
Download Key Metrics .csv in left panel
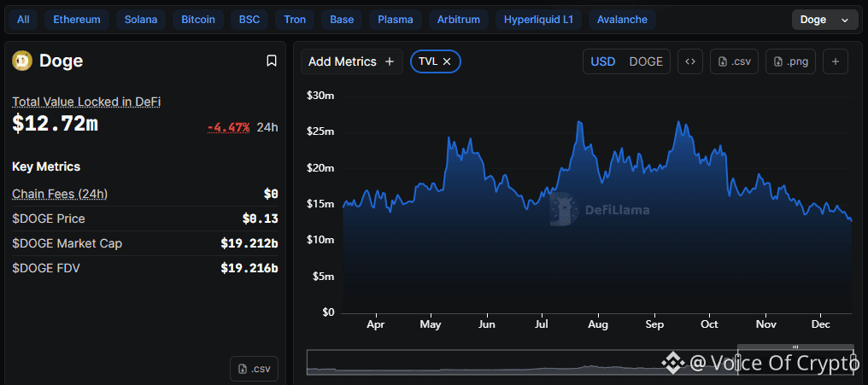(255, 369)
